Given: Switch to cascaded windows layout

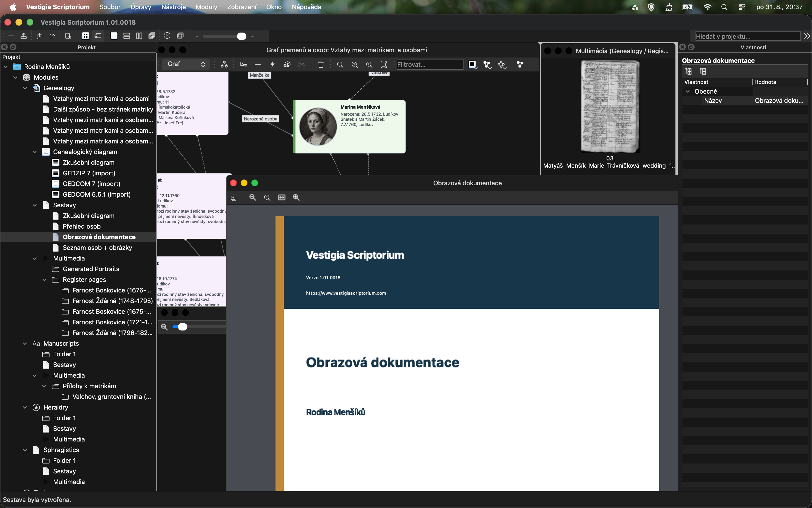Looking at the screenshot, I should coord(152,36).
